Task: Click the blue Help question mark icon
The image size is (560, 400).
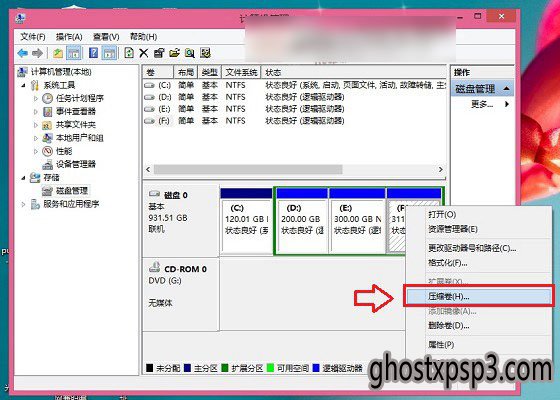Action: (x=93, y=53)
